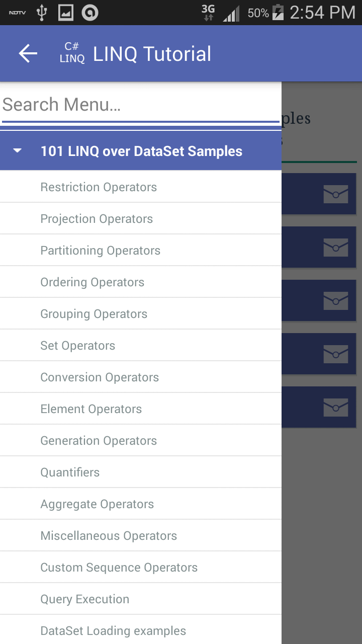362x644 pixels.
Task: Tap the back arrow in header
Action: 28,54
